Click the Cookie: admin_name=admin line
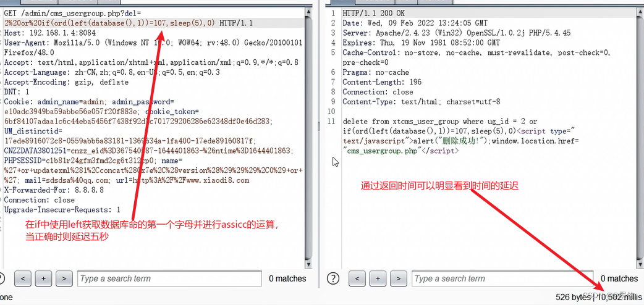This screenshot has width=644, height=305. tap(90, 101)
